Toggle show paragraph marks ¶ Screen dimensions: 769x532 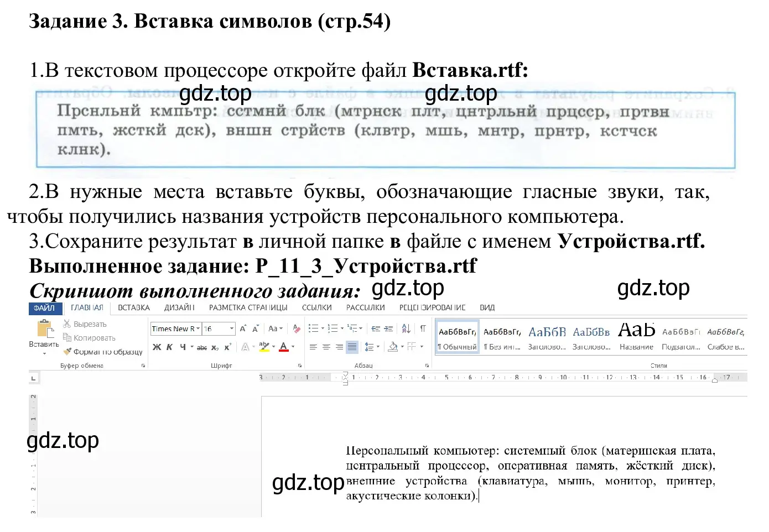423,328
